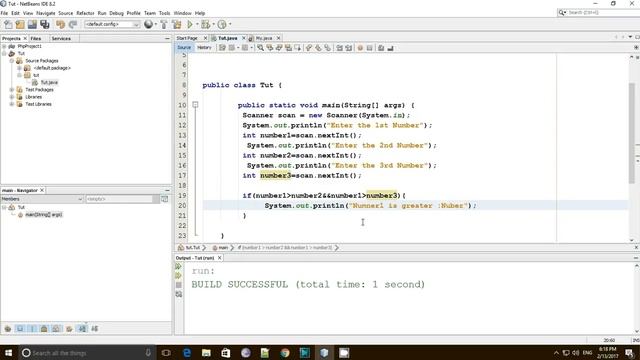Click the Debug Project toolbar icon
The width and height of the screenshot is (640, 360).
205,24
